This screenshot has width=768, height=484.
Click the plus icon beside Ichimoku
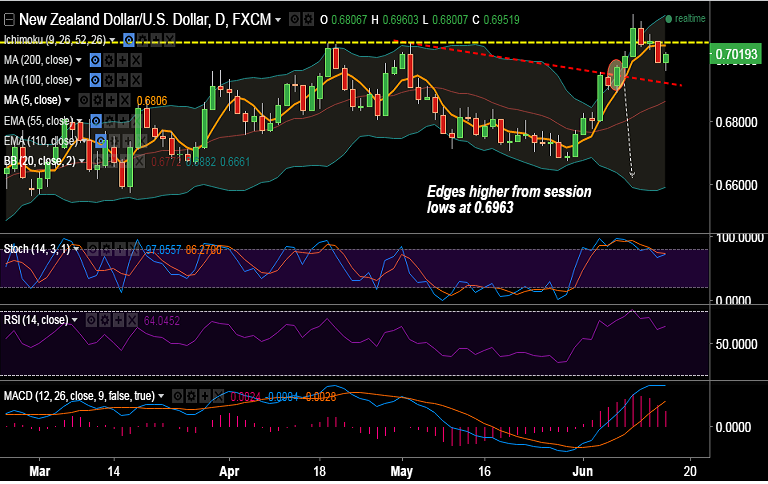156,40
